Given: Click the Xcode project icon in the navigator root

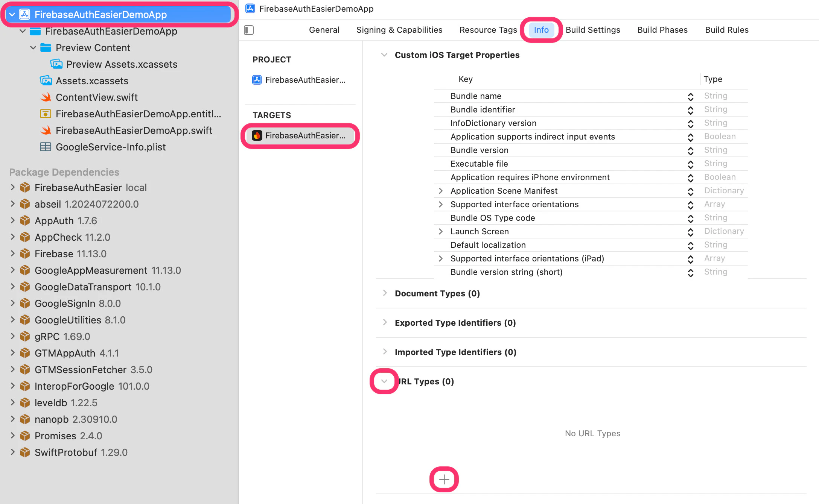Looking at the screenshot, I should click(24, 15).
